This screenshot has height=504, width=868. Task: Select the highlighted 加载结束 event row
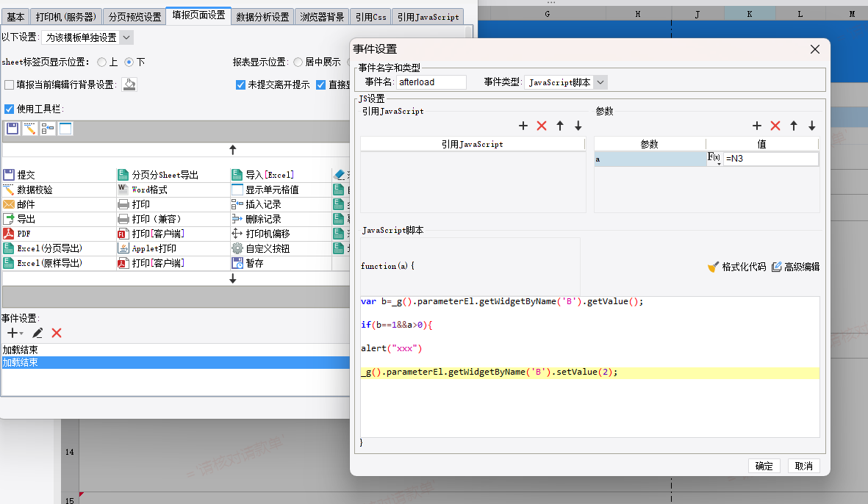[176, 362]
